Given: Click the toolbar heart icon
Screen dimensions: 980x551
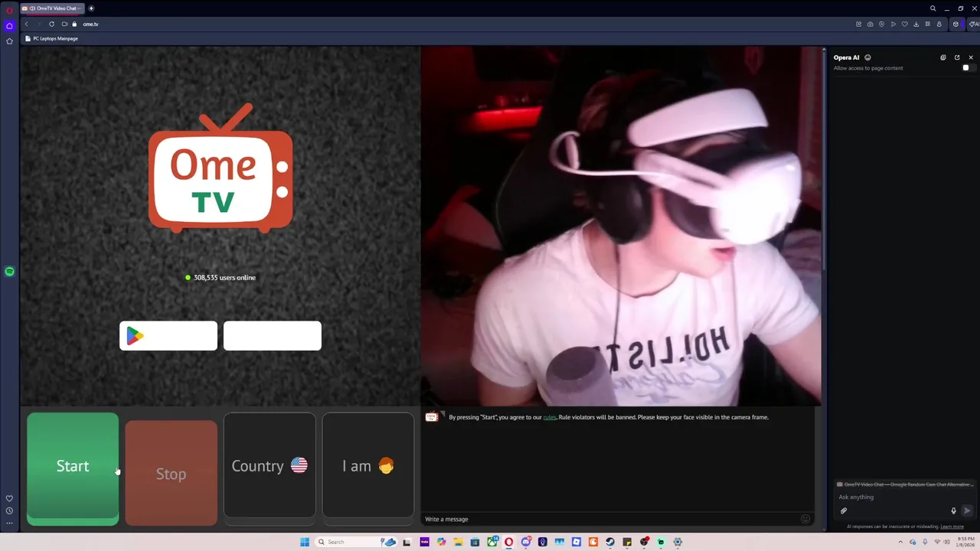Looking at the screenshot, I should point(905,24).
